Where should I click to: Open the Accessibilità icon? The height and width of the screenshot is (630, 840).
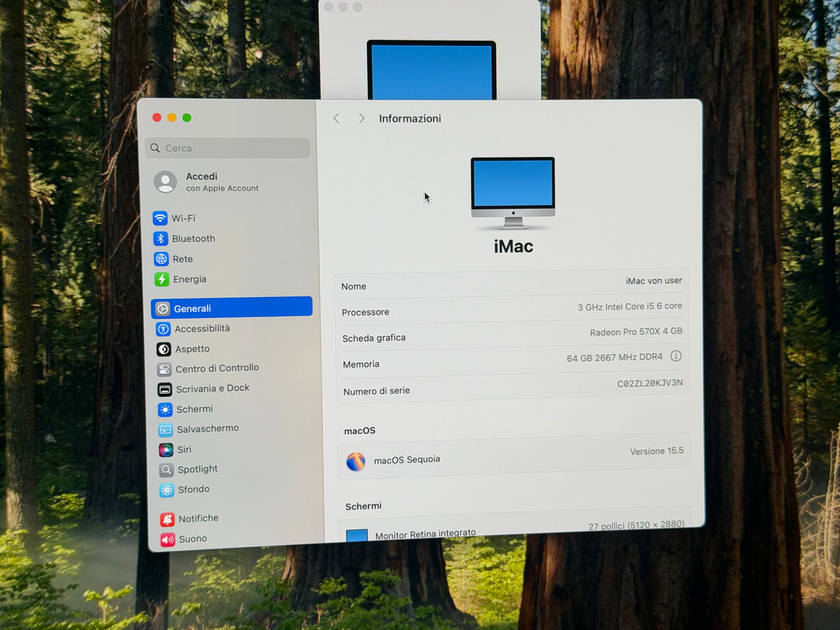point(164,329)
